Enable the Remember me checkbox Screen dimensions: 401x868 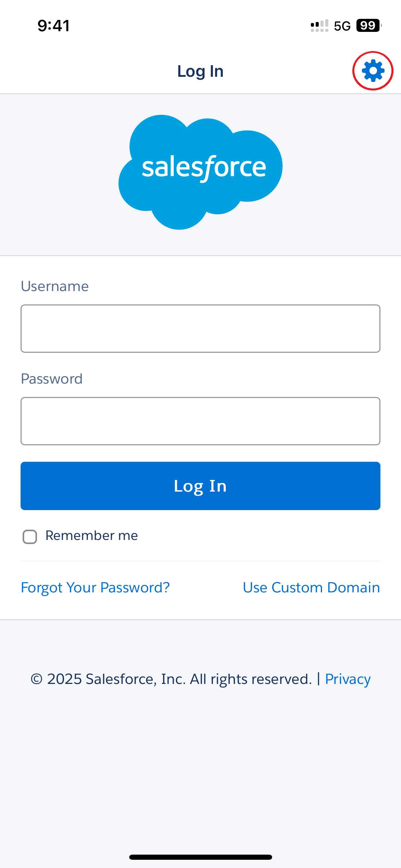pyautogui.click(x=30, y=537)
